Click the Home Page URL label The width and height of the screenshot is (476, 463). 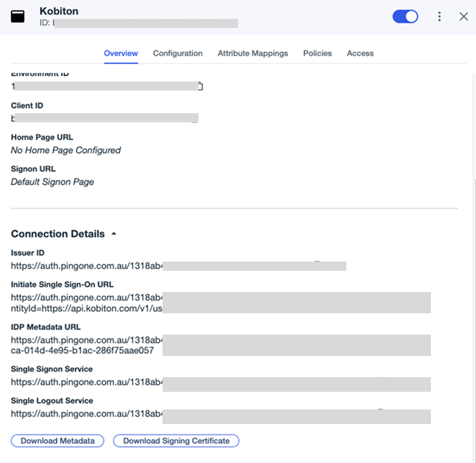coord(42,137)
